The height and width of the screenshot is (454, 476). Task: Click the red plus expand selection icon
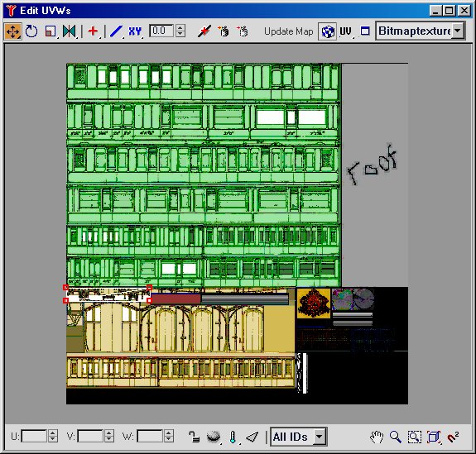[x=93, y=31]
